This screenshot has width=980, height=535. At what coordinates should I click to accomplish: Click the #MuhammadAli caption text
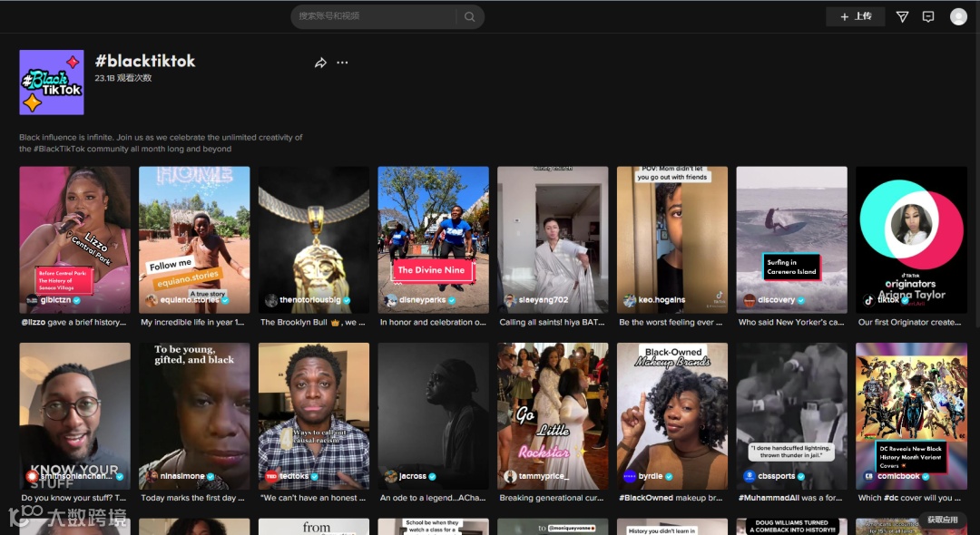point(790,498)
